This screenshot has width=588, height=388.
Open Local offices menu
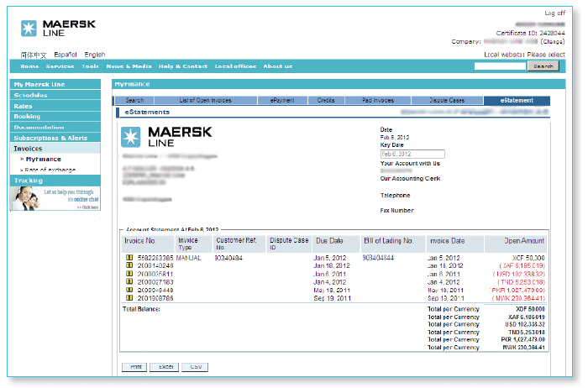[x=235, y=66]
